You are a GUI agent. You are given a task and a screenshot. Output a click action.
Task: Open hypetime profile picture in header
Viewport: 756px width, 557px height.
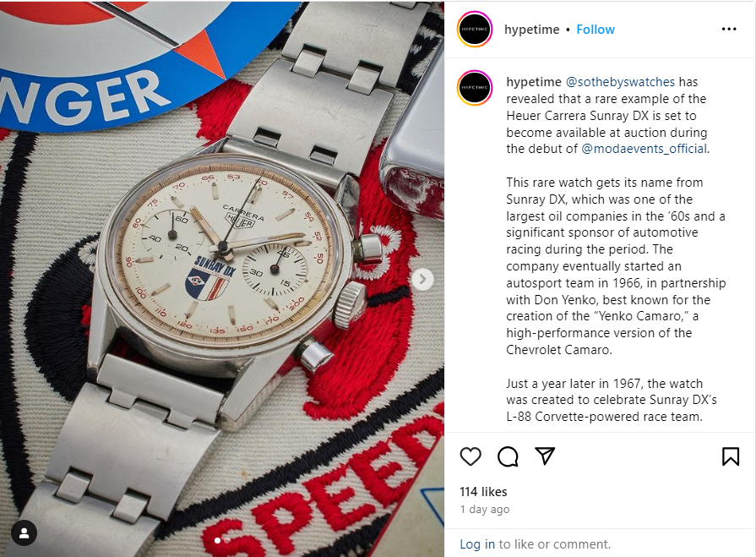[x=475, y=30]
